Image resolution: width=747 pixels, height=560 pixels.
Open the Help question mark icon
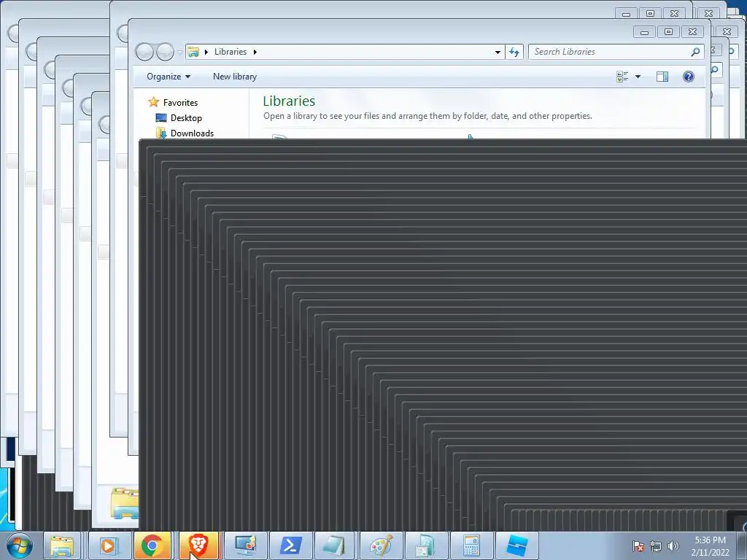(689, 77)
